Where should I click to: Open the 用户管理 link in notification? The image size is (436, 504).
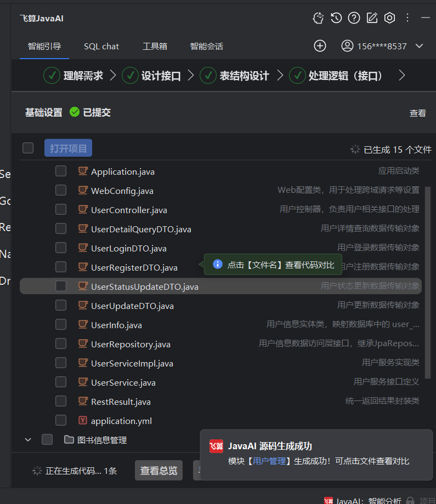(x=269, y=461)
